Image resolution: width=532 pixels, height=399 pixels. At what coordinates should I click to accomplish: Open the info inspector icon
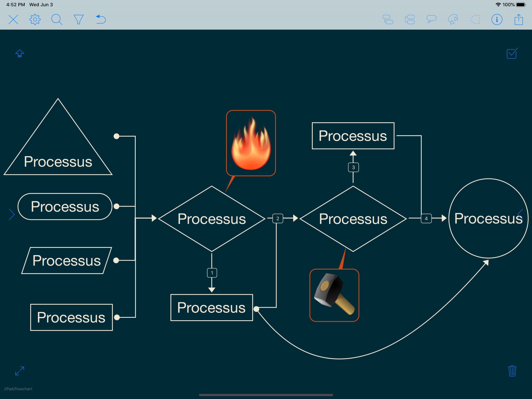pyautogui.click(x=497, y=19)
